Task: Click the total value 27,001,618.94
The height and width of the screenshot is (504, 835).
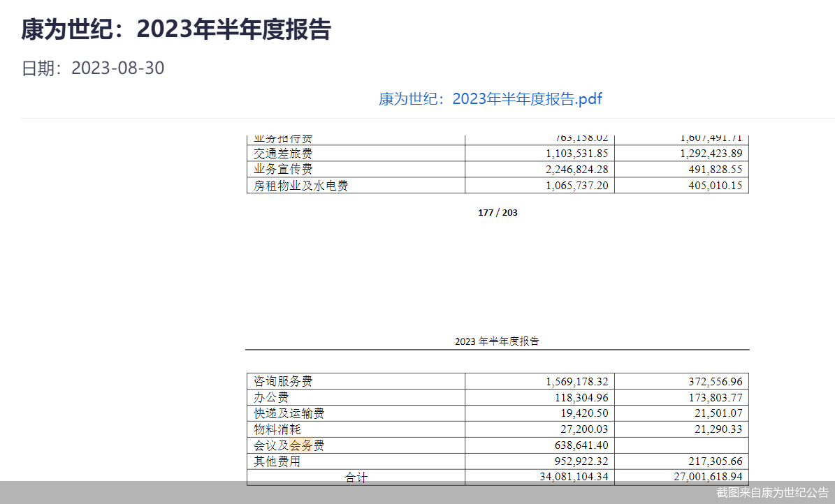Action: 708,476
